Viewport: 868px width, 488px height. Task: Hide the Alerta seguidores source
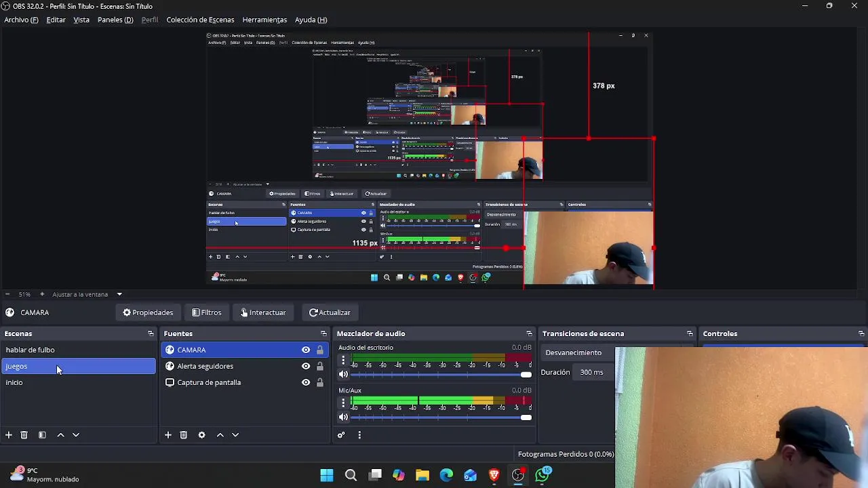(x=306, y=366)
